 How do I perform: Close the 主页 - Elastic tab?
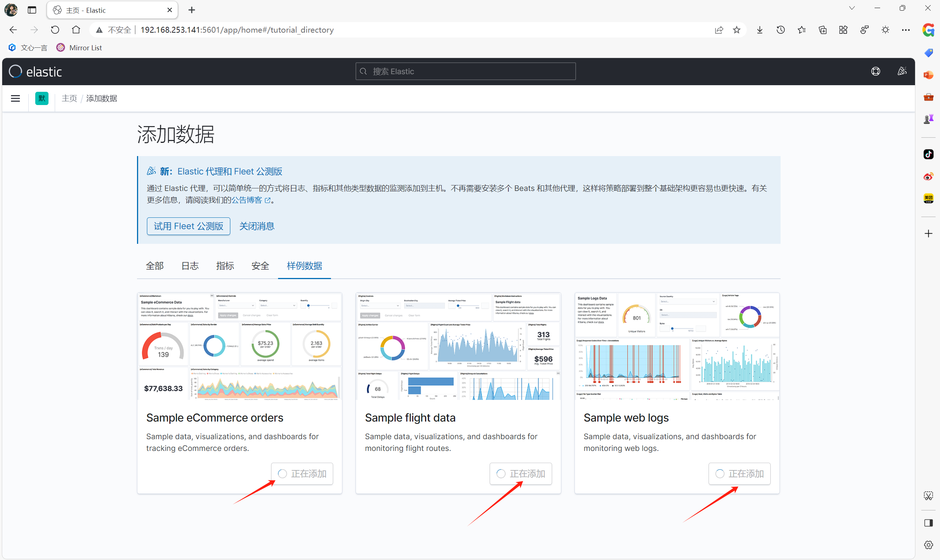coord(170,10)
